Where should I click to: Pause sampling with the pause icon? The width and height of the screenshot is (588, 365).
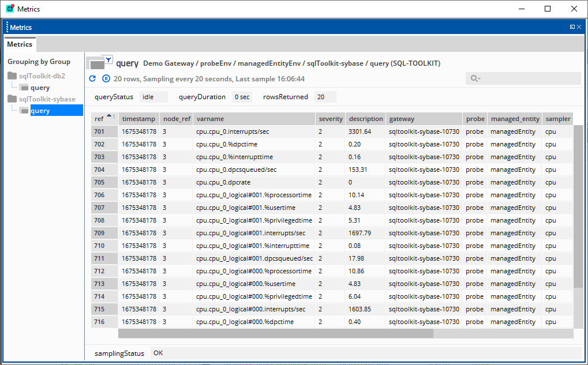[106, 78]
